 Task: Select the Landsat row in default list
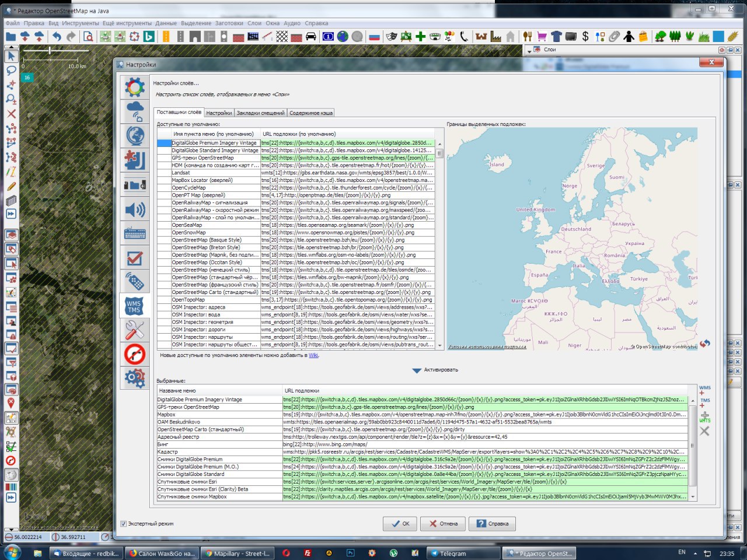pyautogui.click(x=296, y=173)
